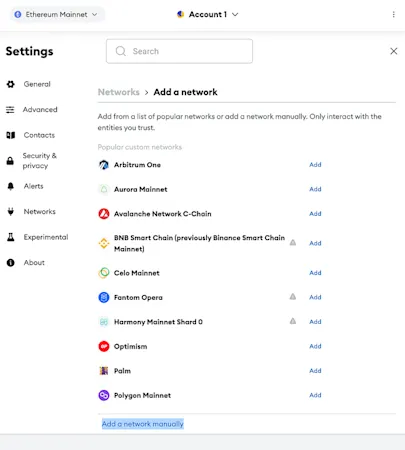Click the Polygon Mainnet purple logo

[104, 395]
